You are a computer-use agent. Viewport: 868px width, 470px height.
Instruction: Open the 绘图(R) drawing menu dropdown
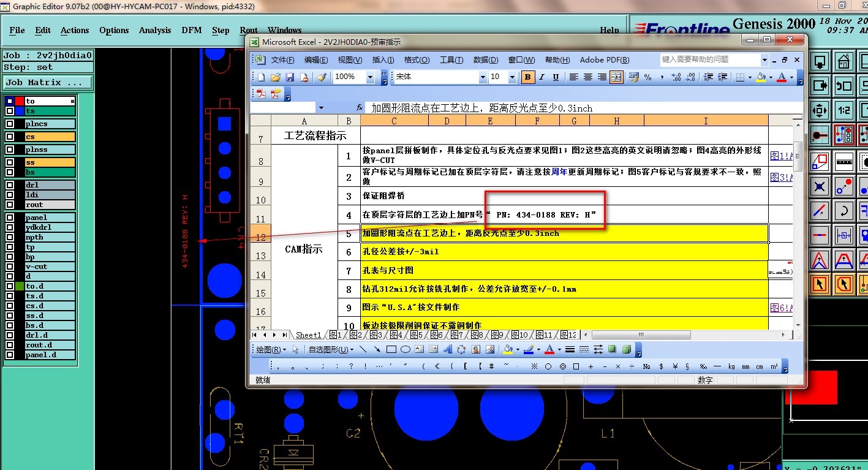tap(271, 350)
